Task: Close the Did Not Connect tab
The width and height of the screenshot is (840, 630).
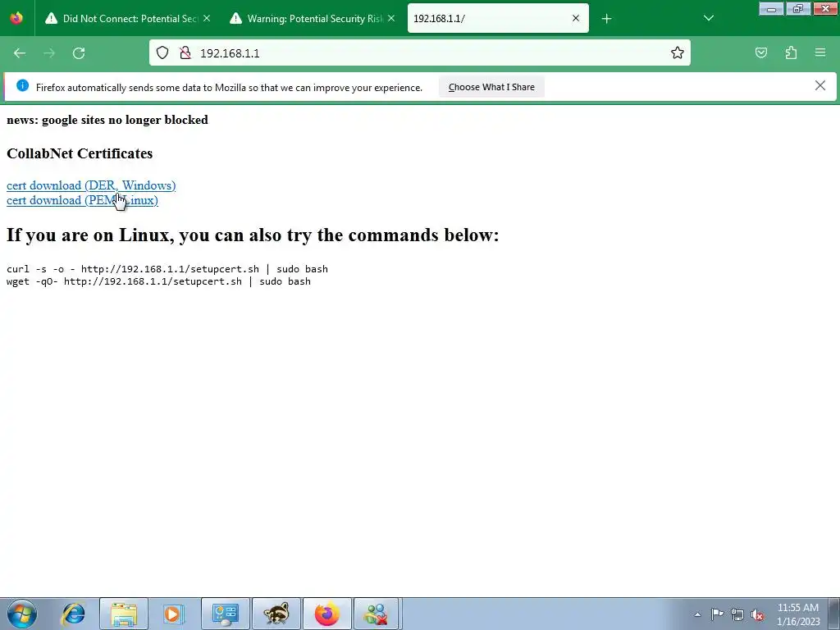Action: tap(207, 18)
